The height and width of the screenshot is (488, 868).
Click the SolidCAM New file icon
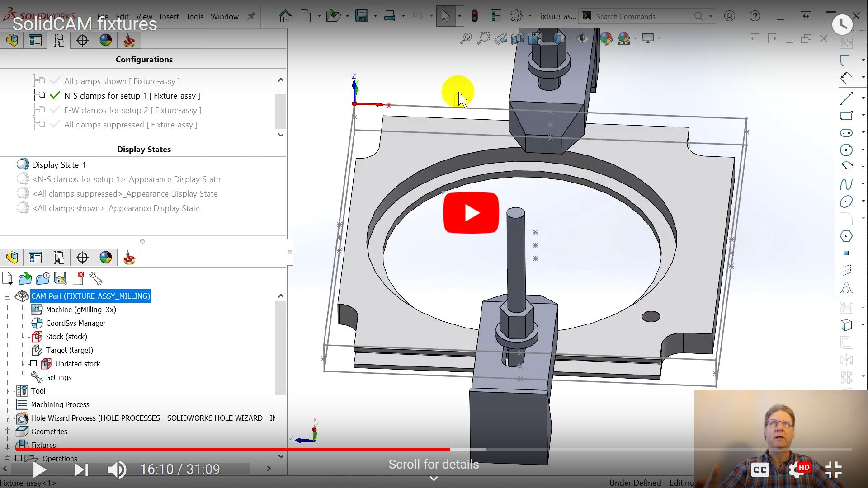(7, 278)
